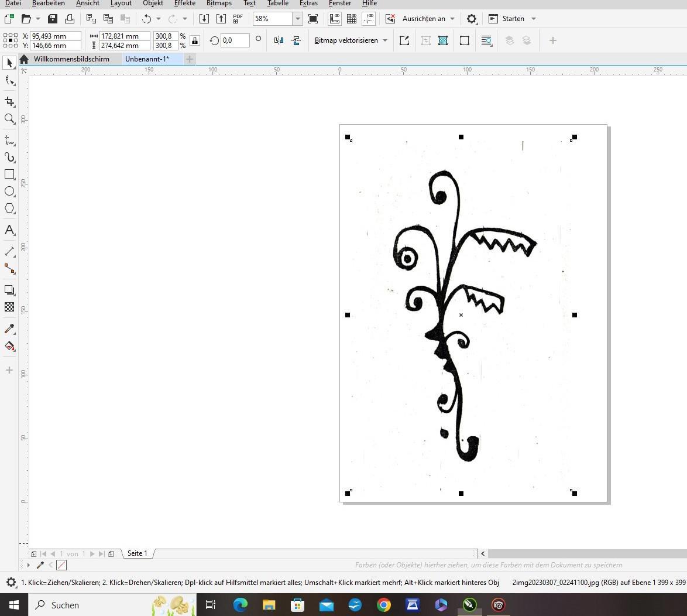Select the Rectangle tool
Viewport: 687px width, 616px height.
tap(9, 174)
